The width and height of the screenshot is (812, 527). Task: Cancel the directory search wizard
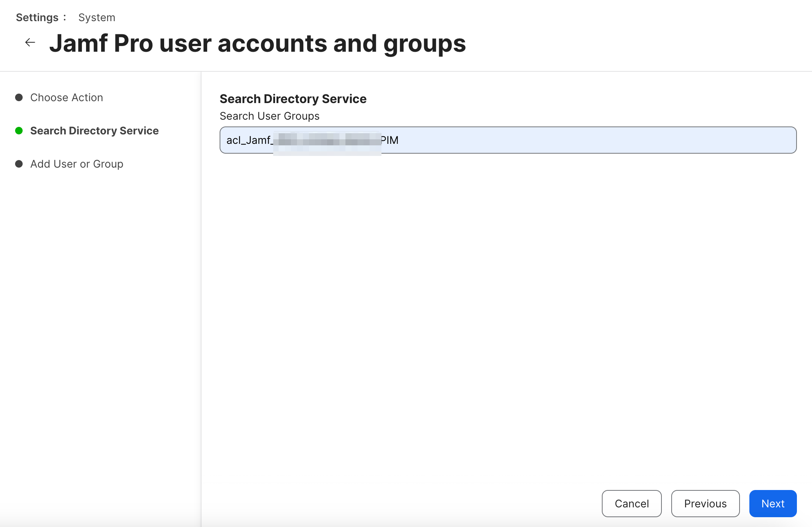tap(632, 504)
